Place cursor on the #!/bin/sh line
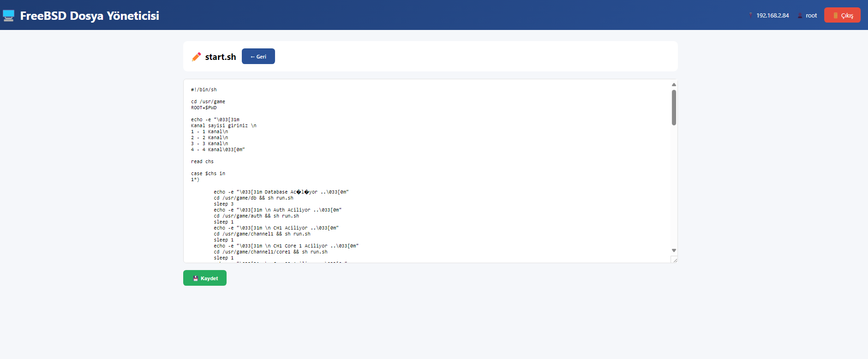The width and height of the screenshot is (868, 359). coord(204,89)
